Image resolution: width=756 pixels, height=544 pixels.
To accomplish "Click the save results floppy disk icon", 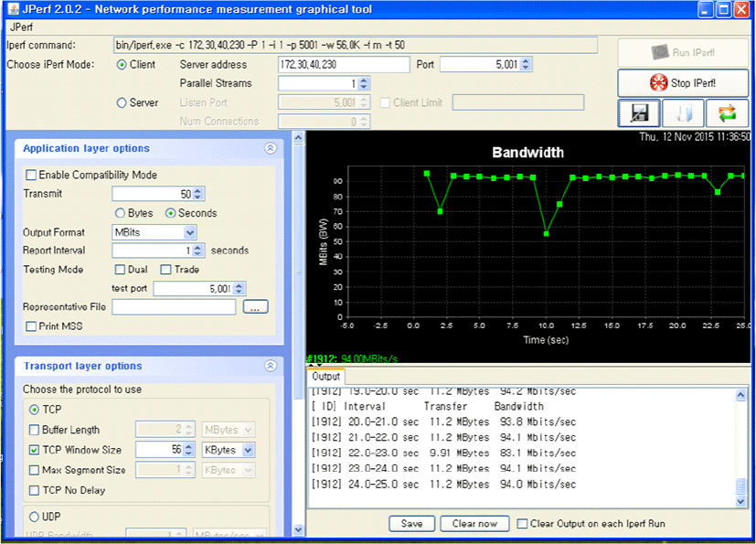I will (639, 113).
